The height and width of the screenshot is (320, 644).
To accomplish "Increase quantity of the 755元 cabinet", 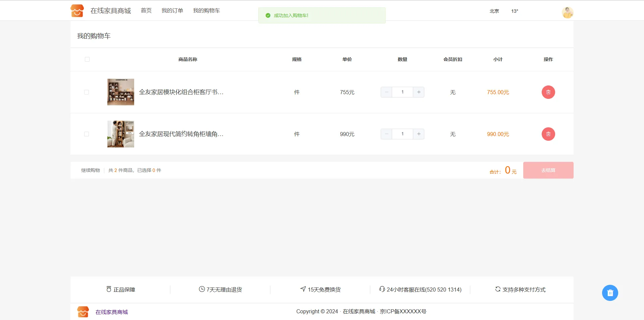I will pos(419,92).
